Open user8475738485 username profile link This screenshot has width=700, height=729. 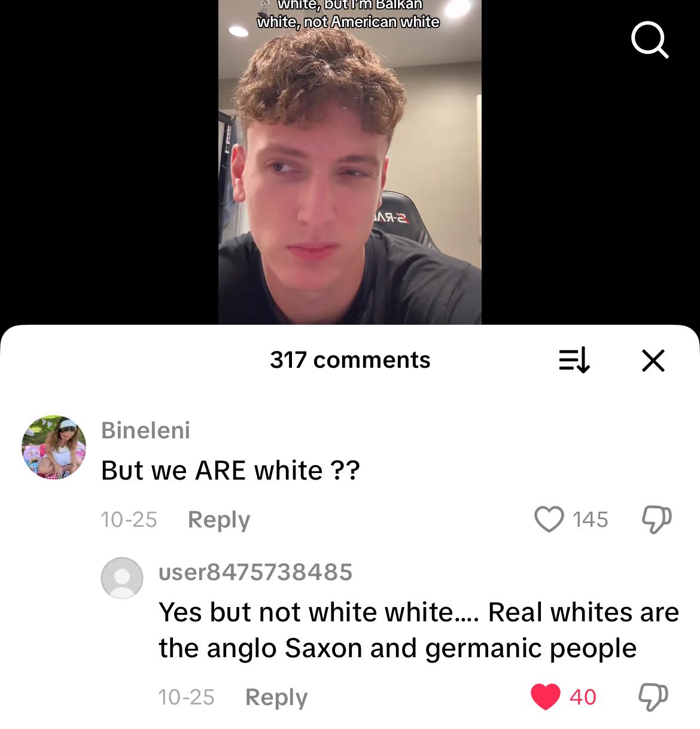[255, 572]
